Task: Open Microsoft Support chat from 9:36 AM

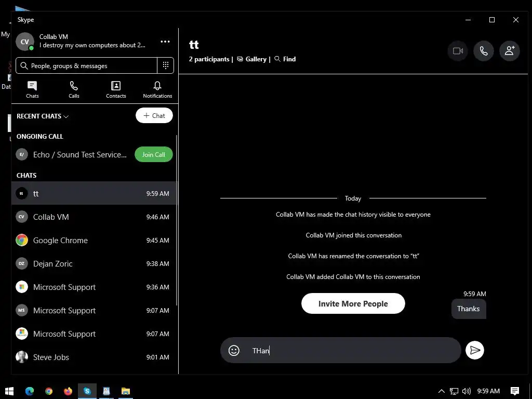Action: point(94,287)
